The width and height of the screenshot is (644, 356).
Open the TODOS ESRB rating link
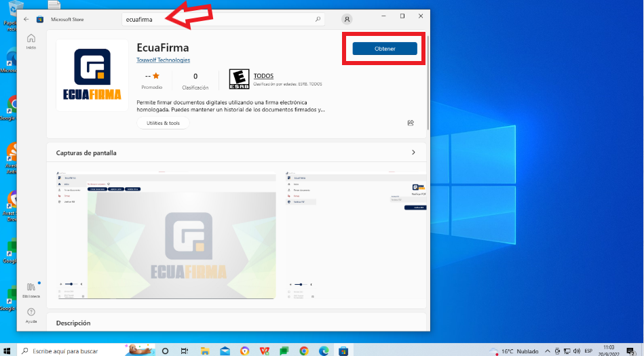(263, 75)
